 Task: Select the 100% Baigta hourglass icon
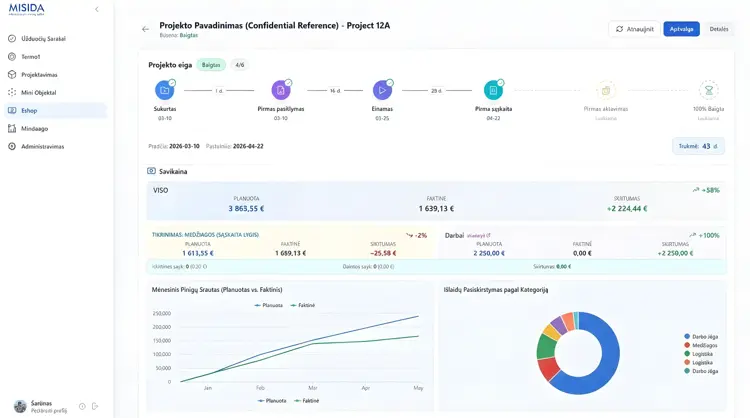pos(708,90)
